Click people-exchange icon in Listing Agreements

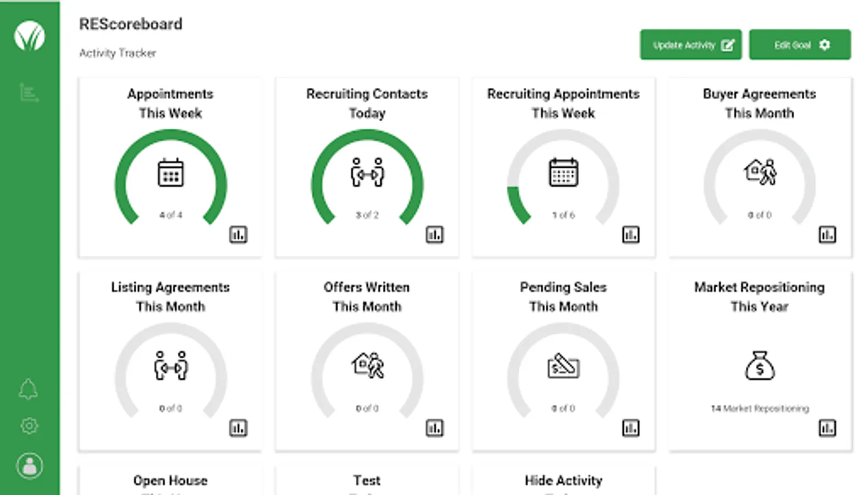[171, 366]
